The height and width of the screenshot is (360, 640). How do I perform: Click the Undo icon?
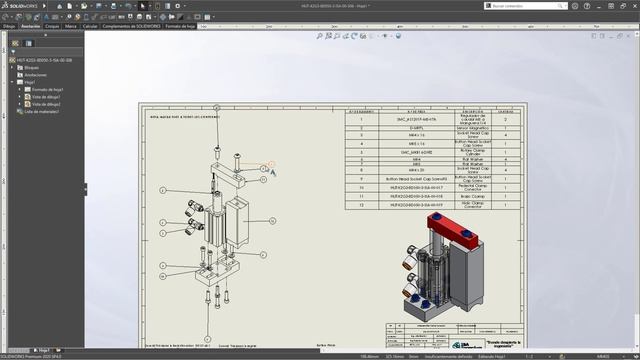tap(129, 6)
